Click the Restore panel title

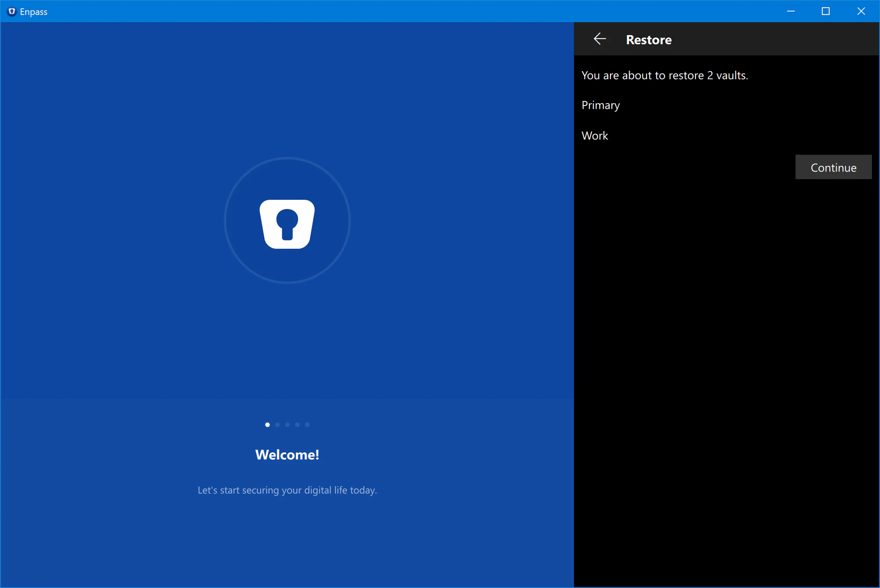click(x=648, y=40)
